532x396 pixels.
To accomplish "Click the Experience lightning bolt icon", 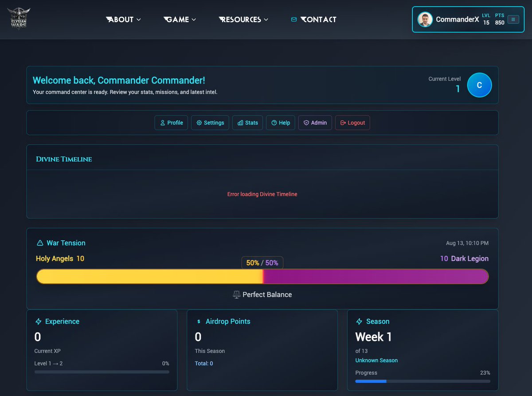I will tap(39, 322).
